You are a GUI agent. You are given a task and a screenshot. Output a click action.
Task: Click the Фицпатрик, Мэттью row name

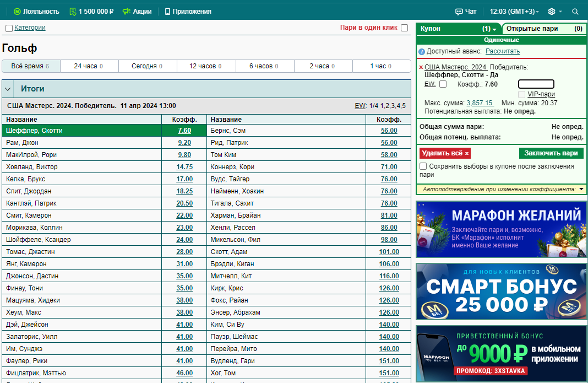(x=36, y=373)
